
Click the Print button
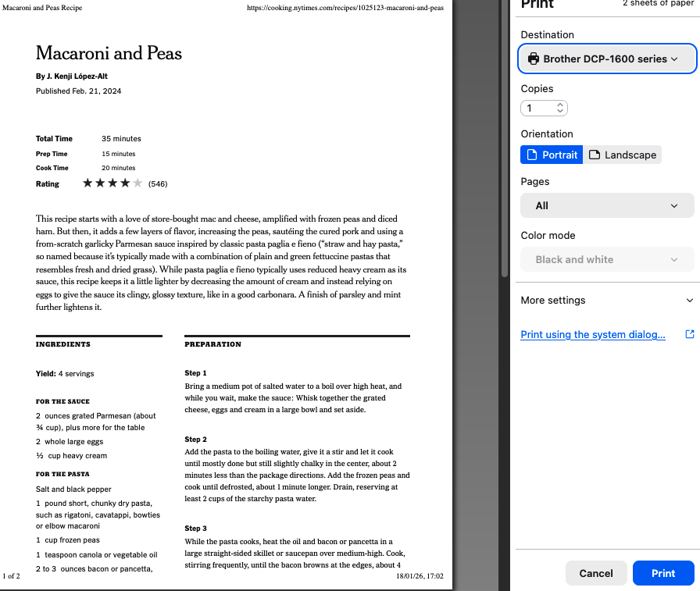point(663,573)
